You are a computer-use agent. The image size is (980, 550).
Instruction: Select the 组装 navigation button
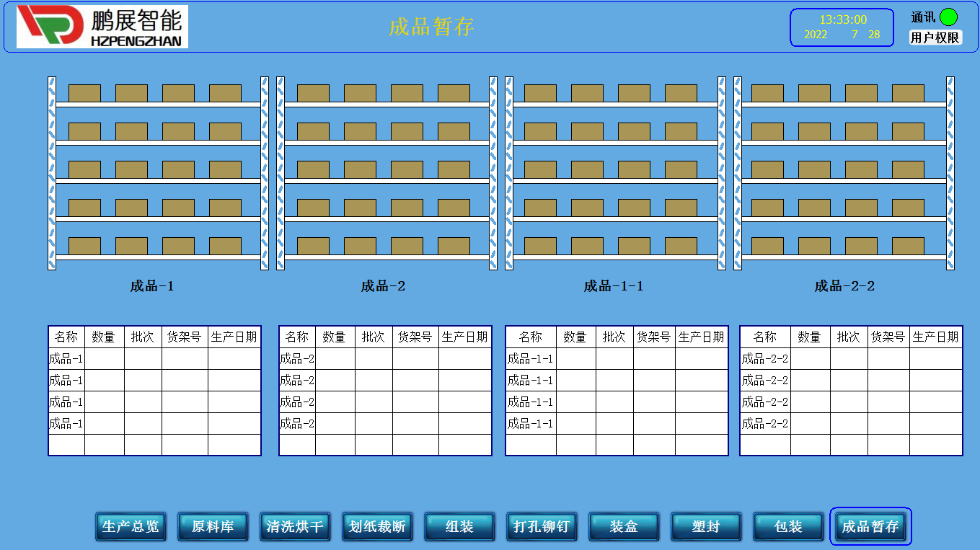pos(459,526)
